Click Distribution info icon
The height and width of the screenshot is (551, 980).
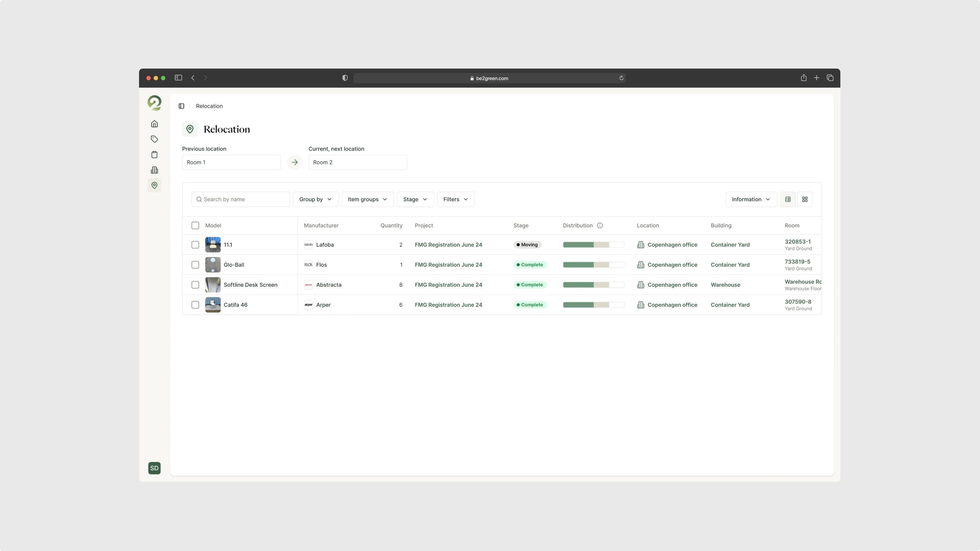pos(600,226)
